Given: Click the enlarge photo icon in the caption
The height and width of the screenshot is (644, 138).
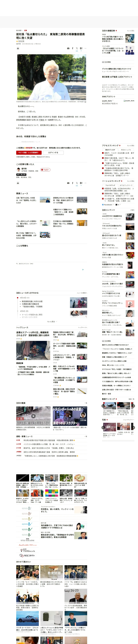Looking at the screenshot, I should (x=85, y=102).
